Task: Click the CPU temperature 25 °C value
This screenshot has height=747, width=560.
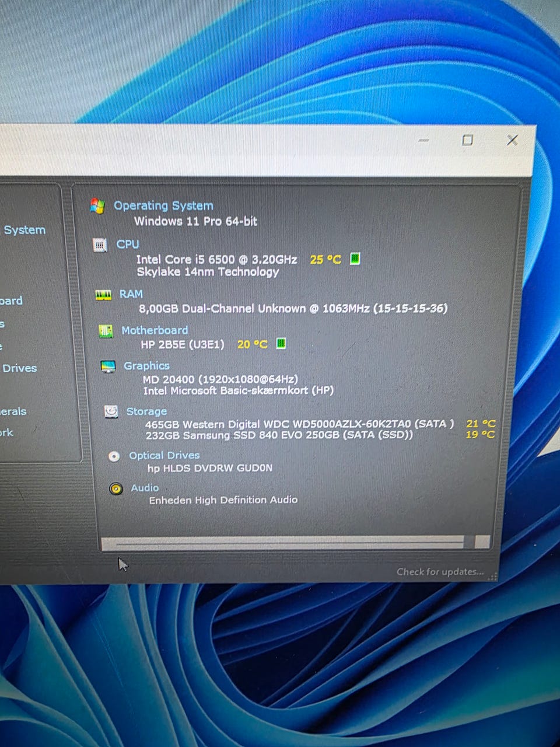Action: (325, 259)
